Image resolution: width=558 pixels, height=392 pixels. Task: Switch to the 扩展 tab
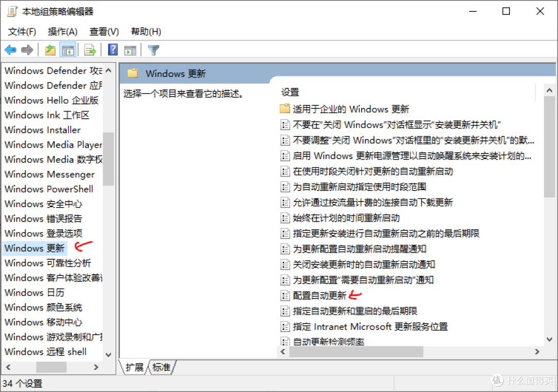pos(134,367)
